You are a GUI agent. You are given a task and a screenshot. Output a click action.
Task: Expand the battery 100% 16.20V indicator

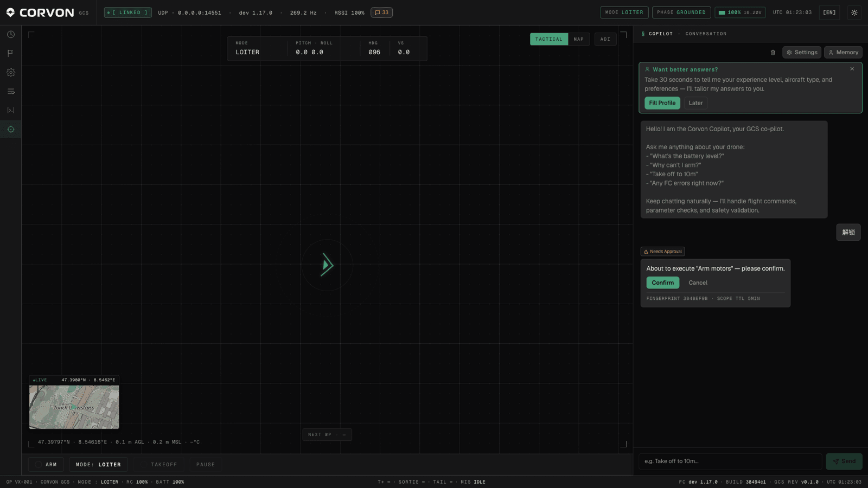740,12
